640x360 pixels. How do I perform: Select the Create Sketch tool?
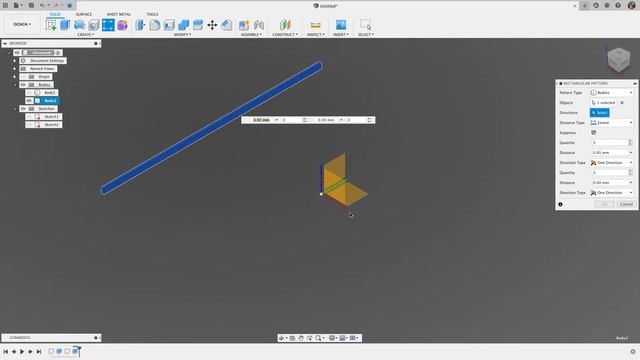click(51, 25)
